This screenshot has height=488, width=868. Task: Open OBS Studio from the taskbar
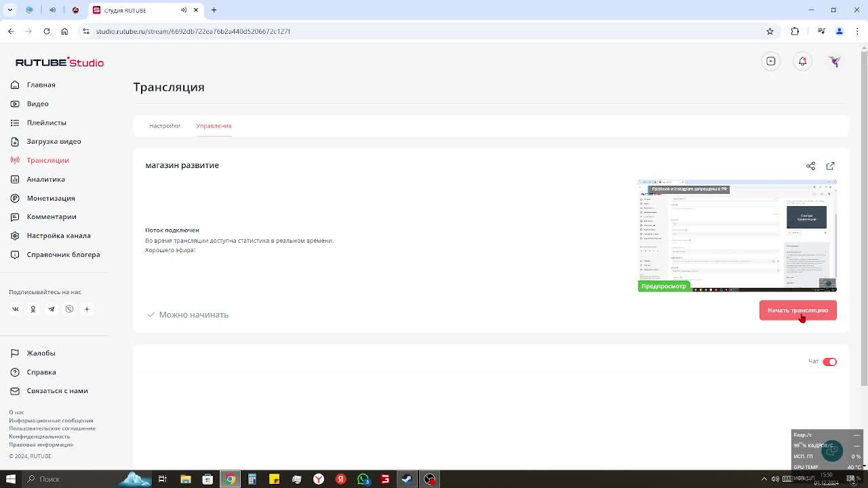[429, 479]
